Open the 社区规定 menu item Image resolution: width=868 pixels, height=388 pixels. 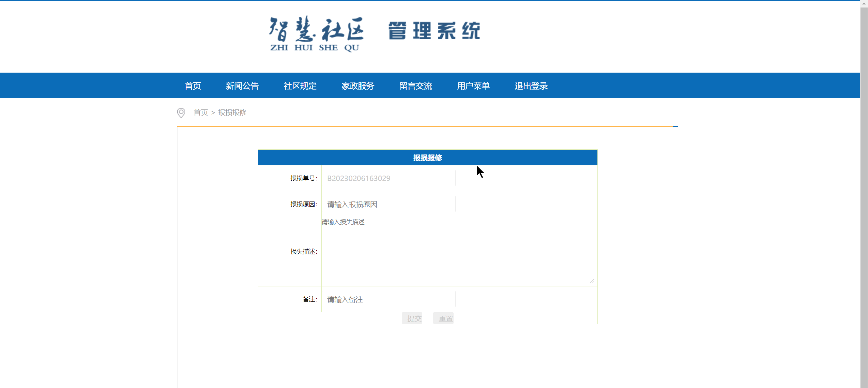(x=300, y=86)
